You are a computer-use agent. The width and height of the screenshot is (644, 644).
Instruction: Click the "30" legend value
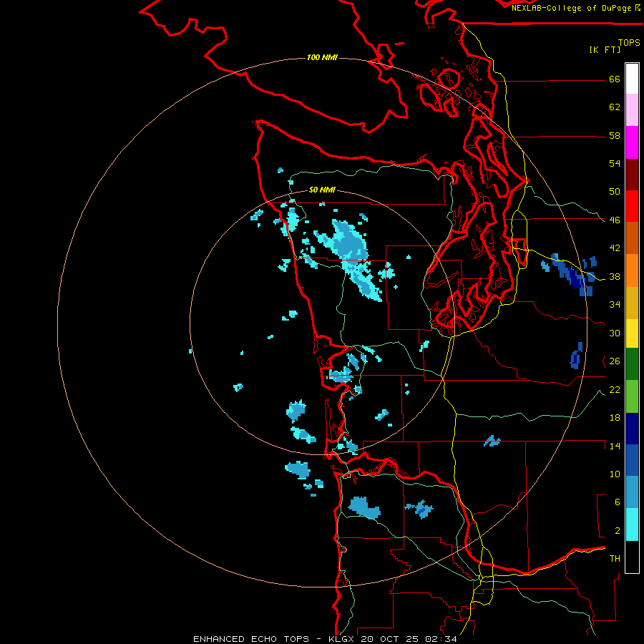pos(615,333)
